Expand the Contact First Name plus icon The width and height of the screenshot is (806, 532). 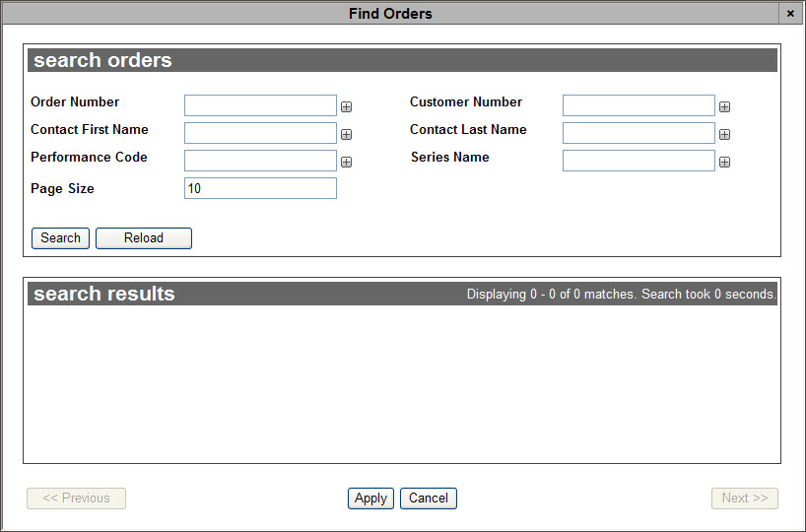point(347,135)
